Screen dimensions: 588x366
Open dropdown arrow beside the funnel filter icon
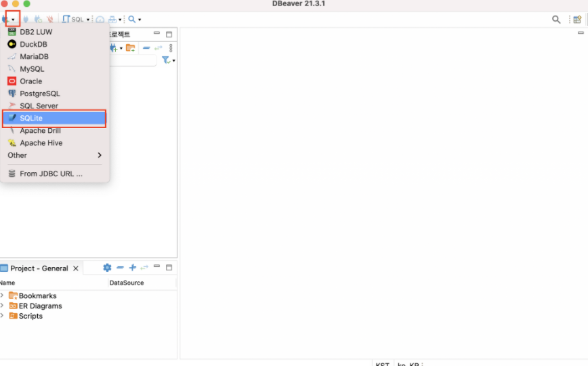(x=173, y=60)
